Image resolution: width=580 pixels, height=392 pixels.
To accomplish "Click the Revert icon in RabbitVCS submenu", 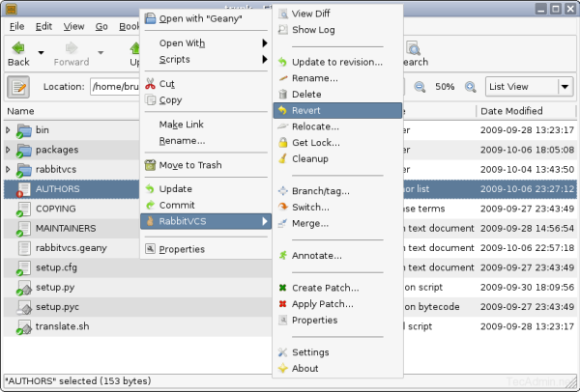I will coord(283,111).
